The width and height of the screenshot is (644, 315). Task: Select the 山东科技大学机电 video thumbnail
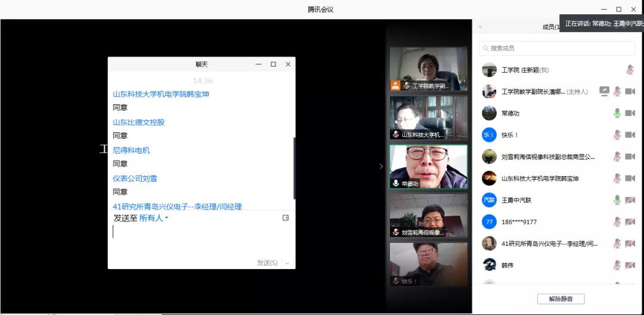coord(428,118)
